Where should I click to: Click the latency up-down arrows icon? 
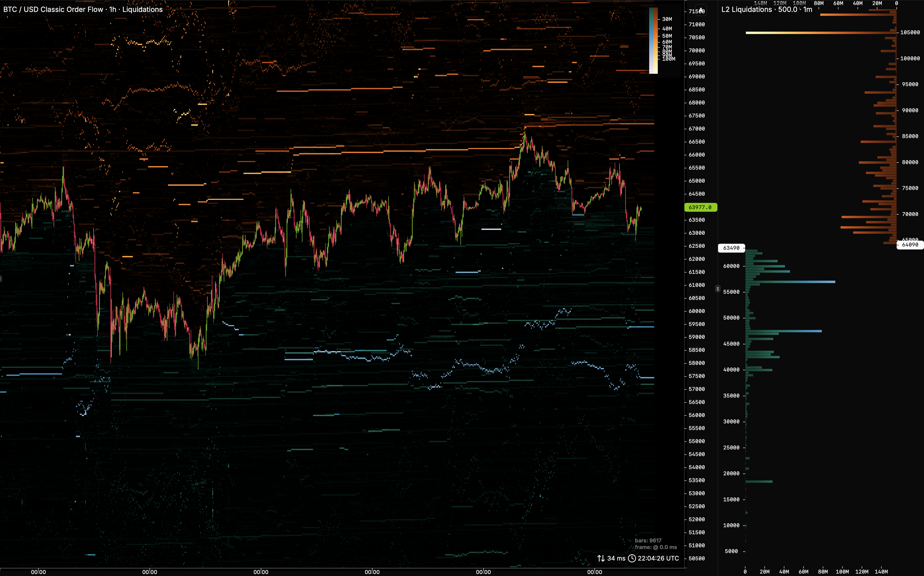click(x=601, y=558)
